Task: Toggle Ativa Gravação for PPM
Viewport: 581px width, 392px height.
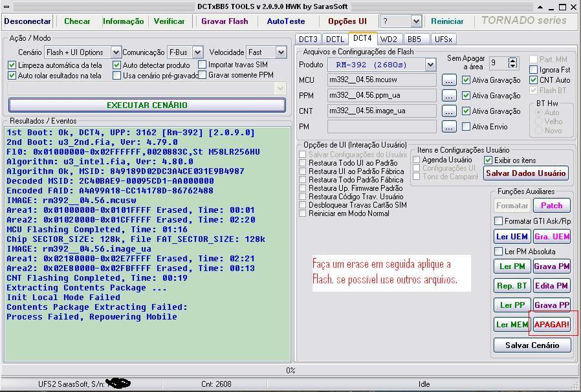Action: coord(466,96)
